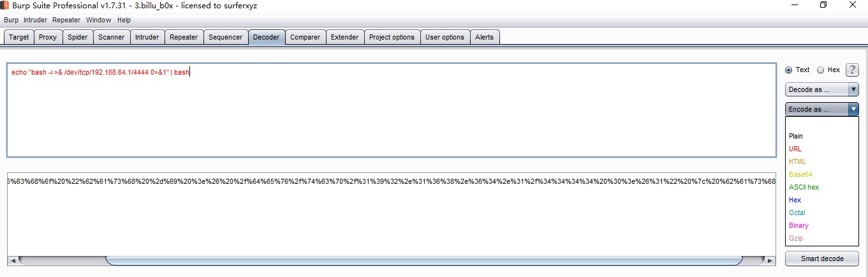This screenshot has height=277, width=868.
Task: Choose ASCII hex encoding option
Action: point(804,187)
